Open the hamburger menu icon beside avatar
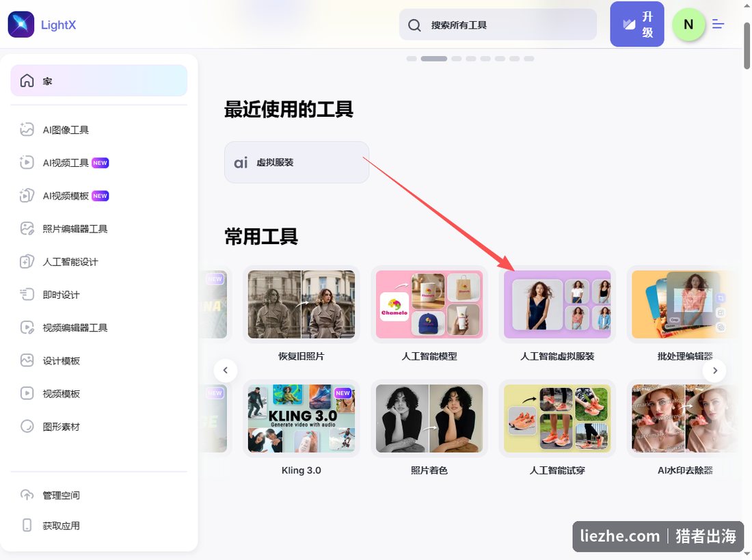Screen dimensions: 752x560 click(718, 24)
